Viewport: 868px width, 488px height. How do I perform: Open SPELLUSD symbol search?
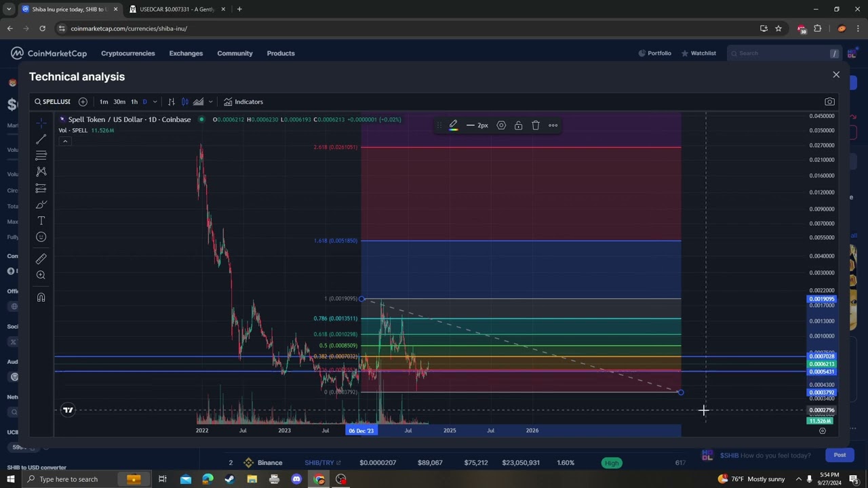point(52,102)
